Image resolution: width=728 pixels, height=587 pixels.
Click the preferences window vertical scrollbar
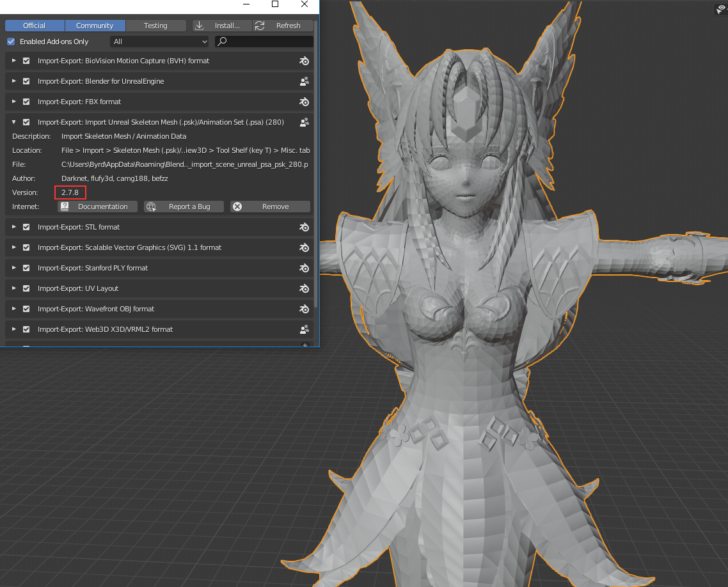[x=316, y=162]
